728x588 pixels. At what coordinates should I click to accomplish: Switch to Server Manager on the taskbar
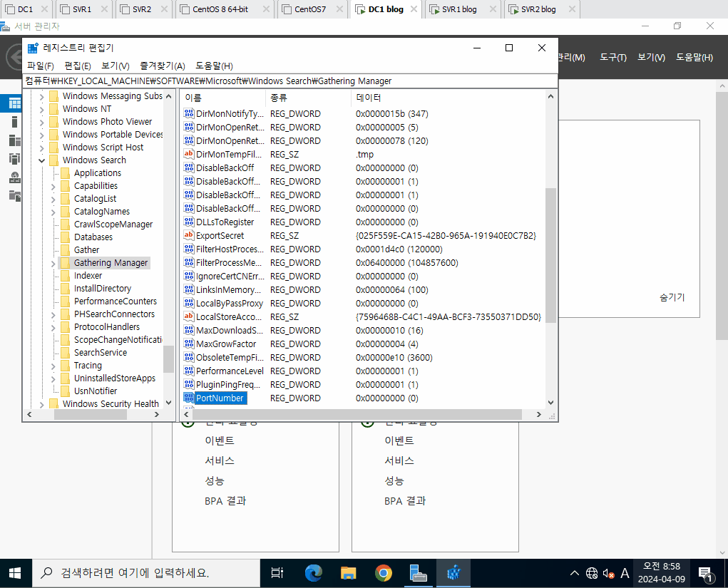419,574
